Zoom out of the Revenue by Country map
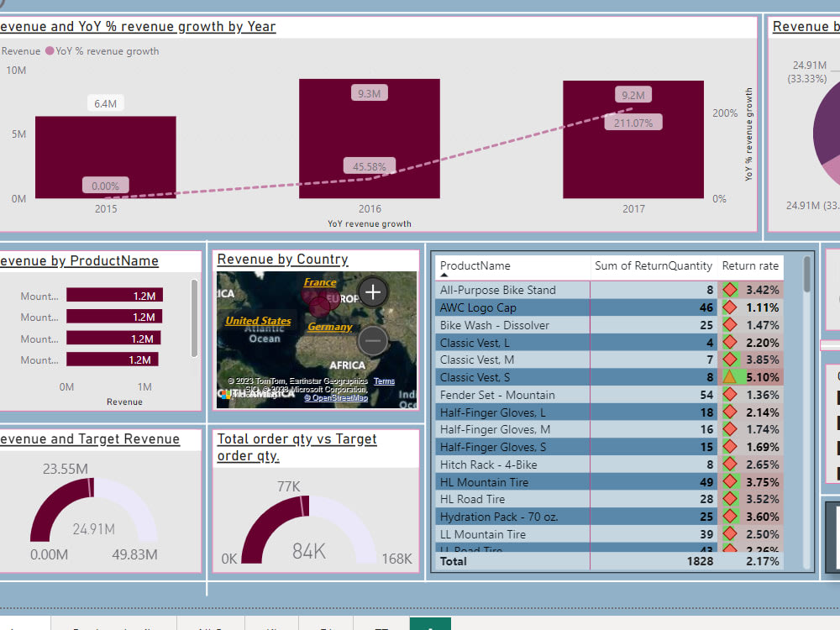 point(372,340)
